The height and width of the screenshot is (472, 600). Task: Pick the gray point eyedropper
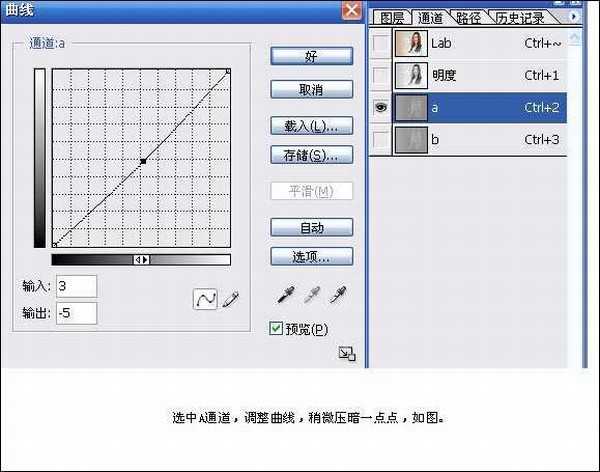(312, 295)
